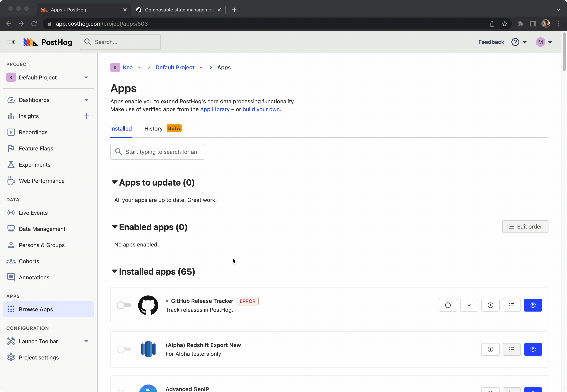Toggle the GitHub Release Tracker app switch
This screenshot has width=567, height=392.
tap(124, 305)
